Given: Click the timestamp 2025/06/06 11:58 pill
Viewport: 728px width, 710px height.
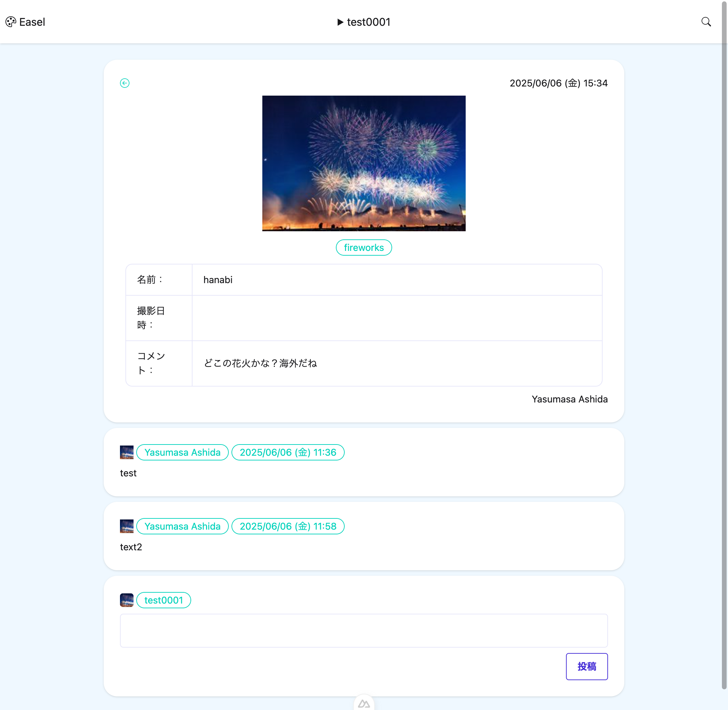Looking at the screenshot, I should pyautogui.click(x=288, y=526).
